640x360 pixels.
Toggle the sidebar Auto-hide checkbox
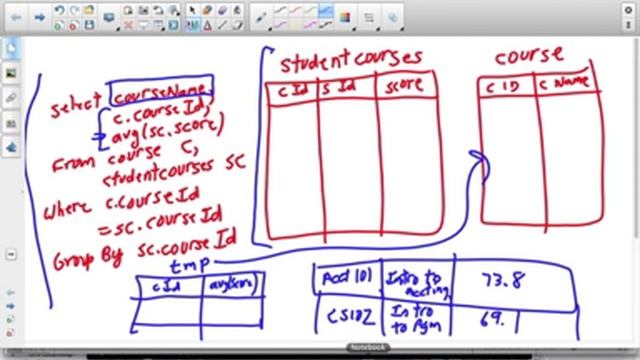[11, 254]
